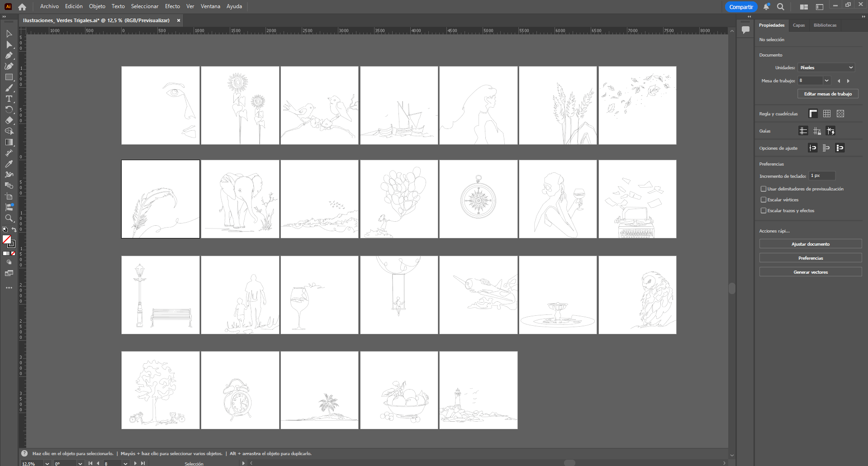Viewport: 868px width, 466px height.
Task: Activate the Eyedropper tool
Action: click(x=9, y=164)
